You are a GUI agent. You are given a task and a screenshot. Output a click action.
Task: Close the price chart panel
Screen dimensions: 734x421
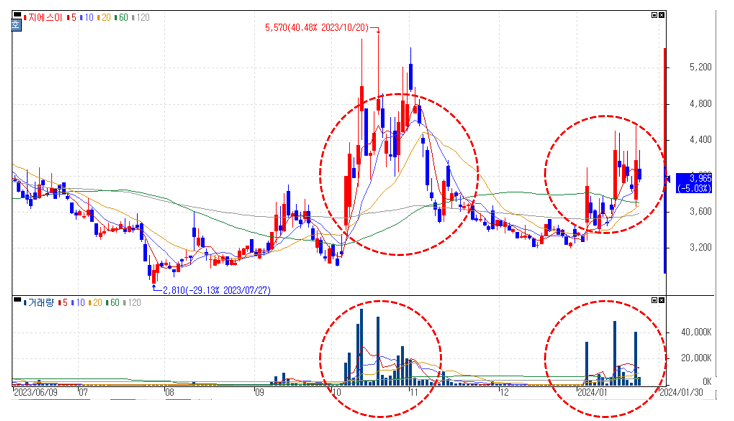[x=661, y=15]
